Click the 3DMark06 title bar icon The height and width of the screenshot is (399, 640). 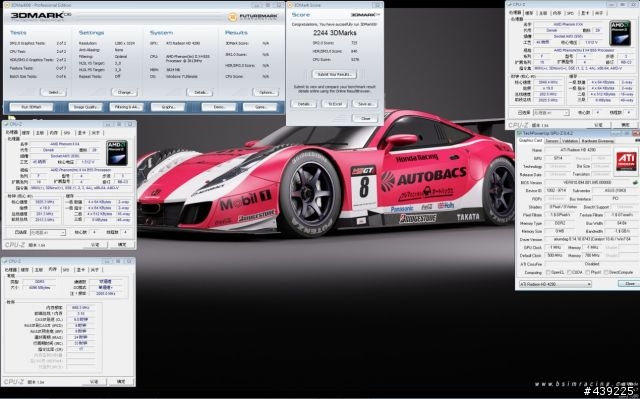tap(6, 5)
